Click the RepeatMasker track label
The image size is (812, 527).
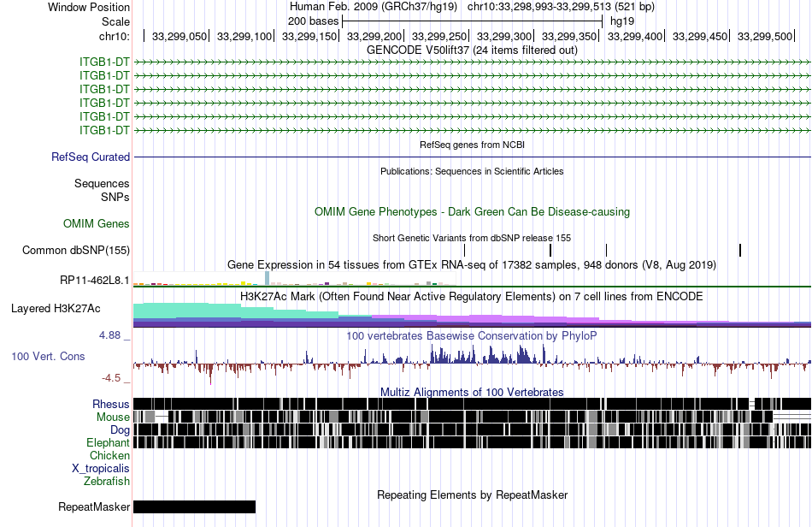click(94, 506)
